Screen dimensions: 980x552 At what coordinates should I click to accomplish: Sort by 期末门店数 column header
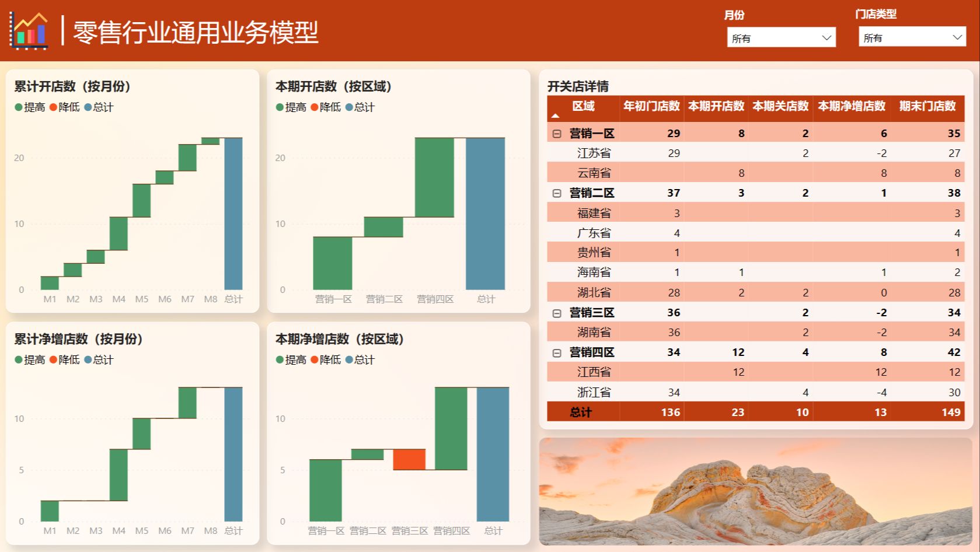927,106
